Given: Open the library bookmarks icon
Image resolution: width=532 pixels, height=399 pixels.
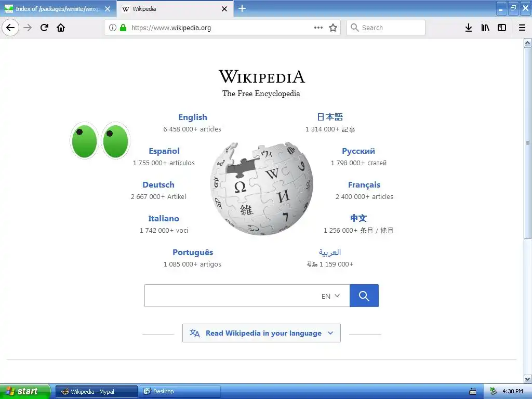Looking at the screenshot, I should pyautogui.click(x=485, y=28).
